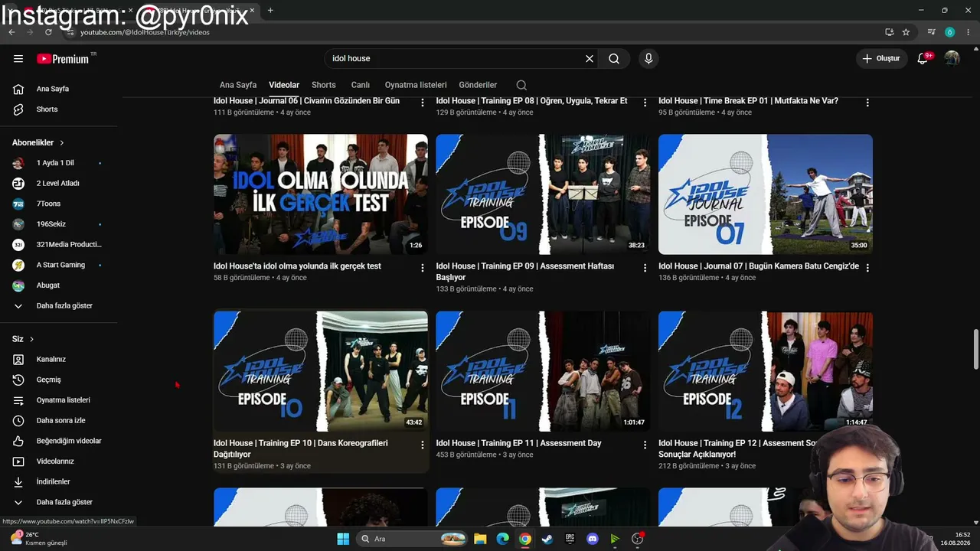The width and height of the screenshot is (980, 551).
Task: Play the Training Episode 09 thumbnail
Action: (x=543, y=194)
